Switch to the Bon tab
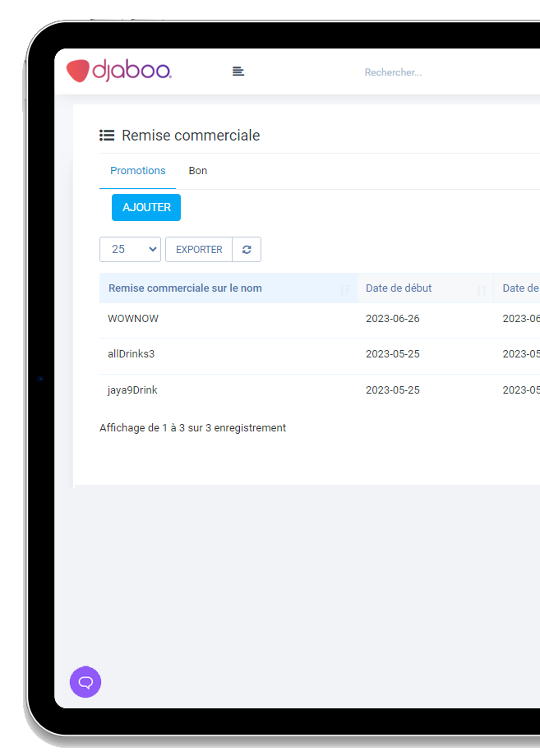The image size is (540, 756). [198, 171]
